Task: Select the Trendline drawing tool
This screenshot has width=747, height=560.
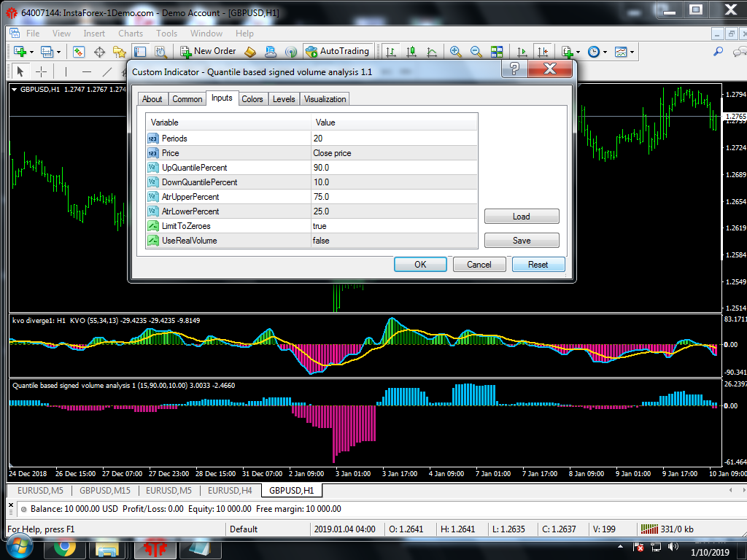Action: pyautogui.click(x=107, y=72)
